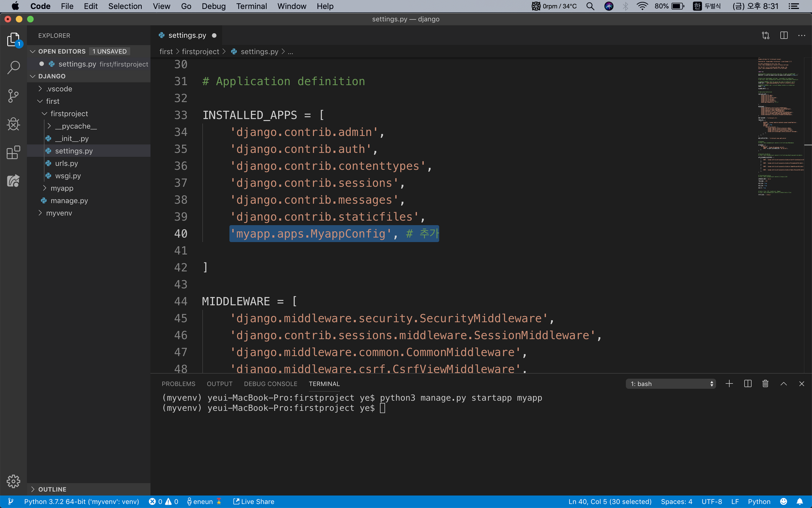The image size is (812, 508).
Task: Expand the myapp folder
Action: coord(62,188)
